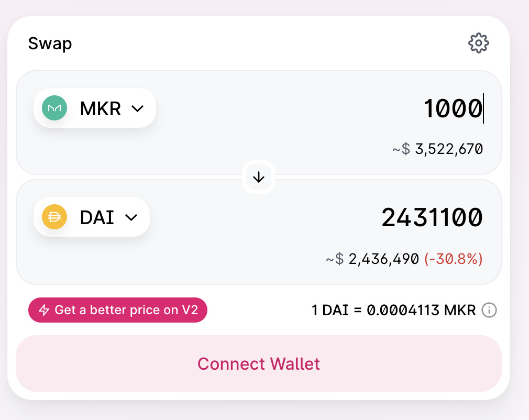Click the green MKR token logo
The image size is (529, 420).
(54, 108)
